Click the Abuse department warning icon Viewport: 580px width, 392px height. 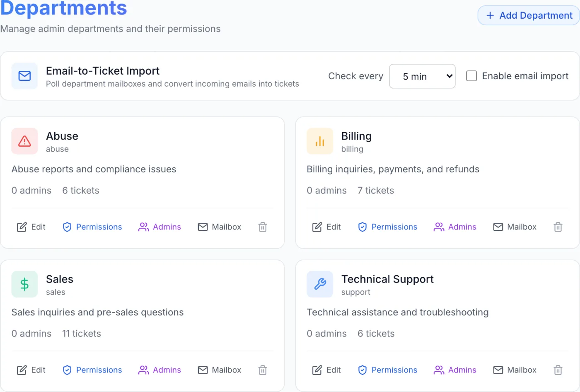click(24, 141)
